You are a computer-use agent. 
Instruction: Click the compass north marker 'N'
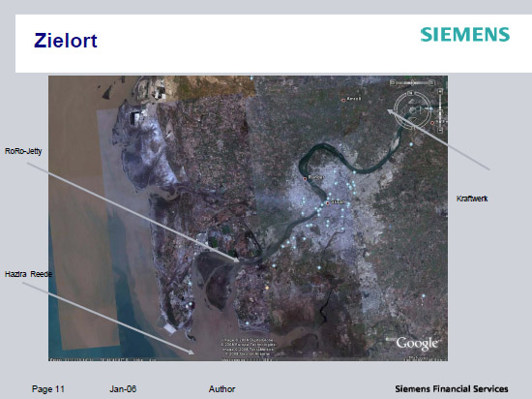click(x=410, y=93)
